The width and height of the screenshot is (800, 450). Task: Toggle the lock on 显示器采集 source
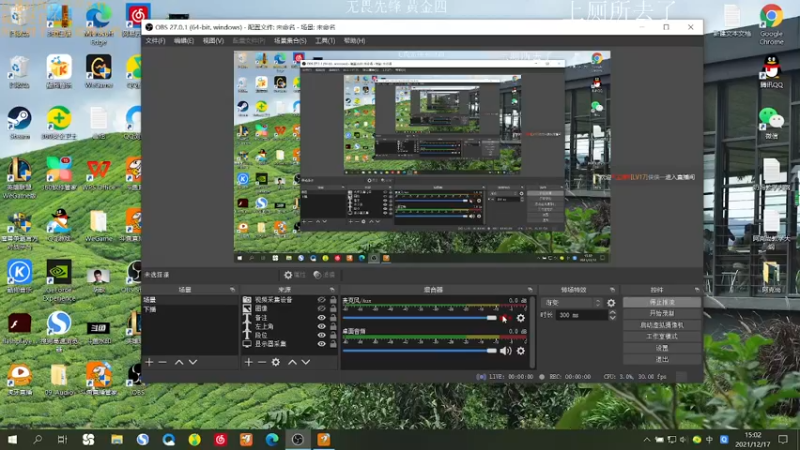point(333,344)
